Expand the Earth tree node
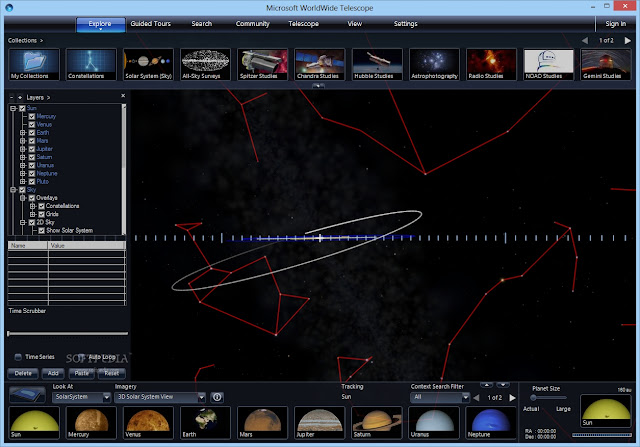 [23, 133]
